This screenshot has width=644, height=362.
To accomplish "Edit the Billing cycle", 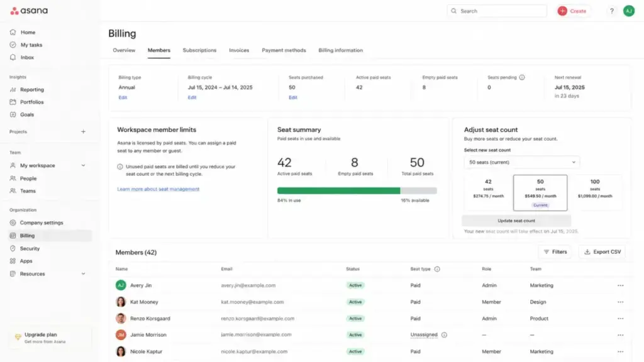I will click(x=192, y=97).
